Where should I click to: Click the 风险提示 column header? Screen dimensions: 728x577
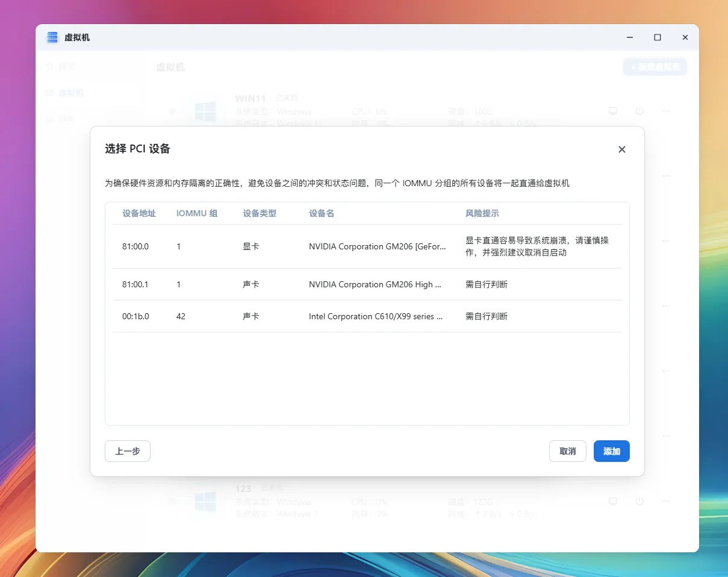tap(482, 213)
